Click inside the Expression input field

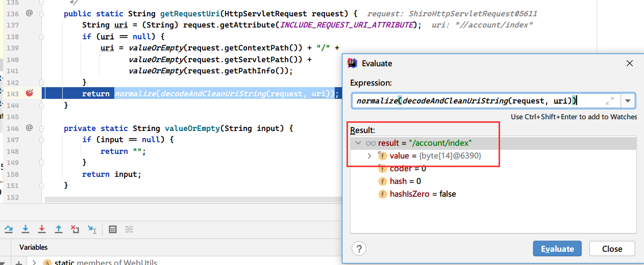coord(480,101)
